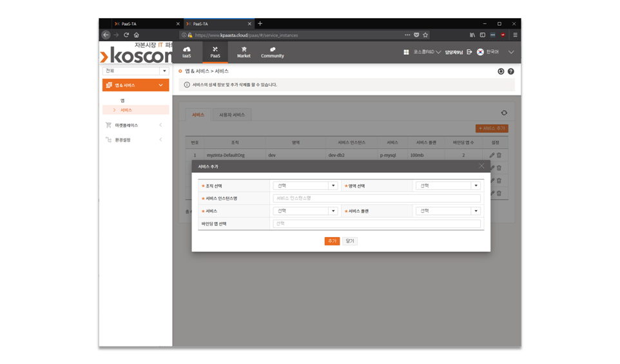Click the grid icon beside 코스콤R&D
The width and height of the screenshot is (620, 364).
click(x=406, y=52)
